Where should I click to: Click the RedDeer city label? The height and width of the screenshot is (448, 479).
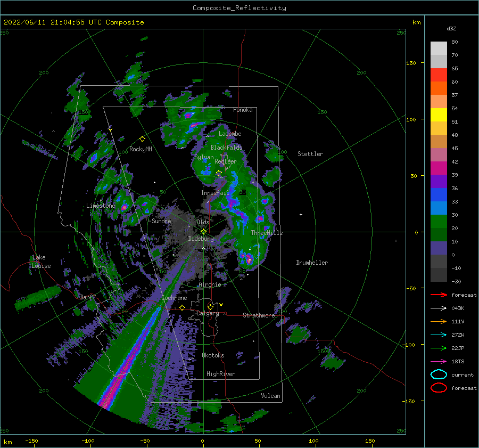(x=226, y=161)
